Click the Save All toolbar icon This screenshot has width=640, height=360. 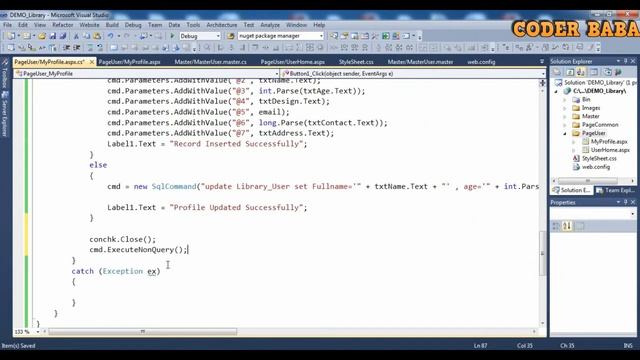[x=62, y=36]
